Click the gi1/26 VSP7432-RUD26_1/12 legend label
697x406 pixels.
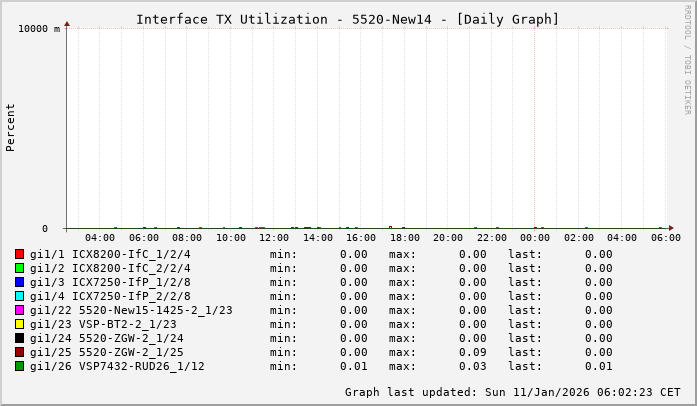(117, 366)
